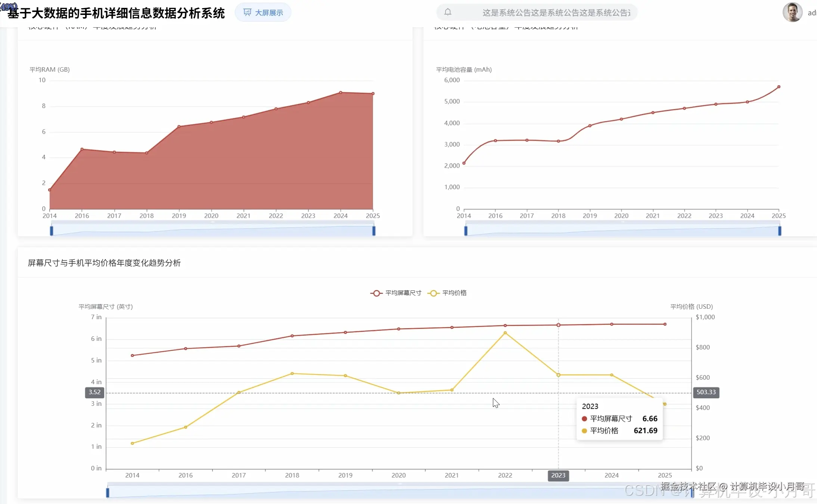Toggle the 平均屏幕尺寸 legend series
This screenshot has height=504, width=817.
(396, 293)
